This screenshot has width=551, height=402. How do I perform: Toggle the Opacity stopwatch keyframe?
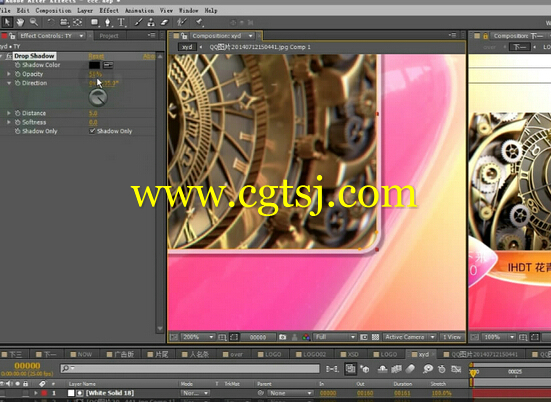pyautogui.click(x=18, y=74)
